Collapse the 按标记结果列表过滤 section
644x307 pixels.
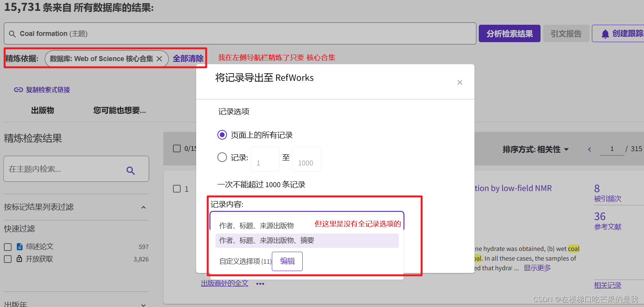pyautogui.click(x=143, y=207)
